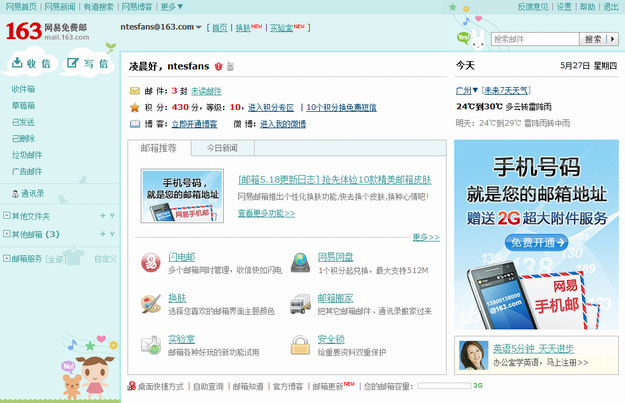Open the search options arrow button
The image size is (625, 403).
click(613, 39)
